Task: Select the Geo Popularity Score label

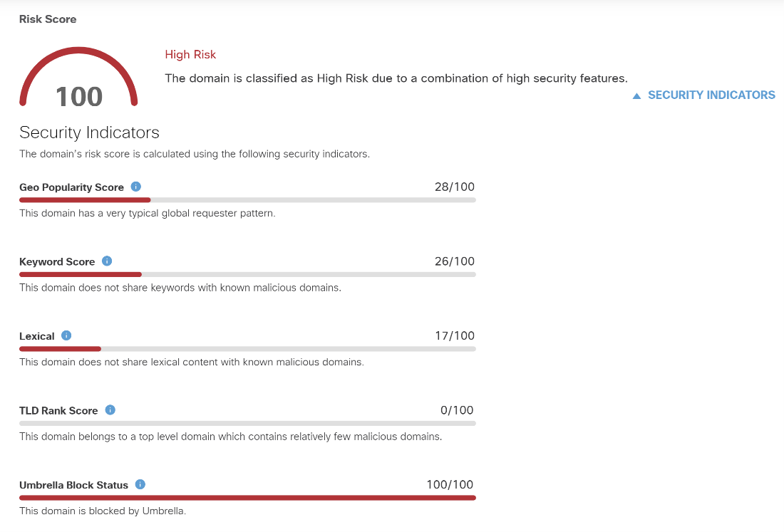Action: pyautogui.click(x=71, y=187)
